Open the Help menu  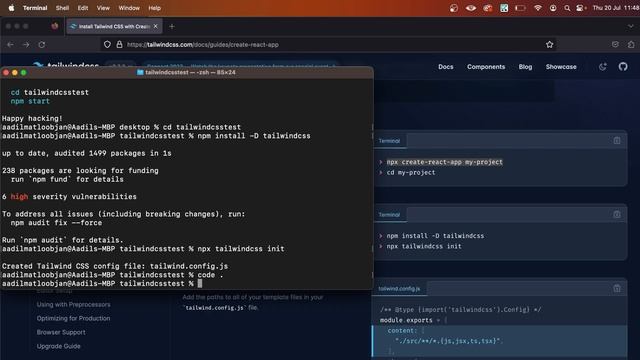pos(154,8)
